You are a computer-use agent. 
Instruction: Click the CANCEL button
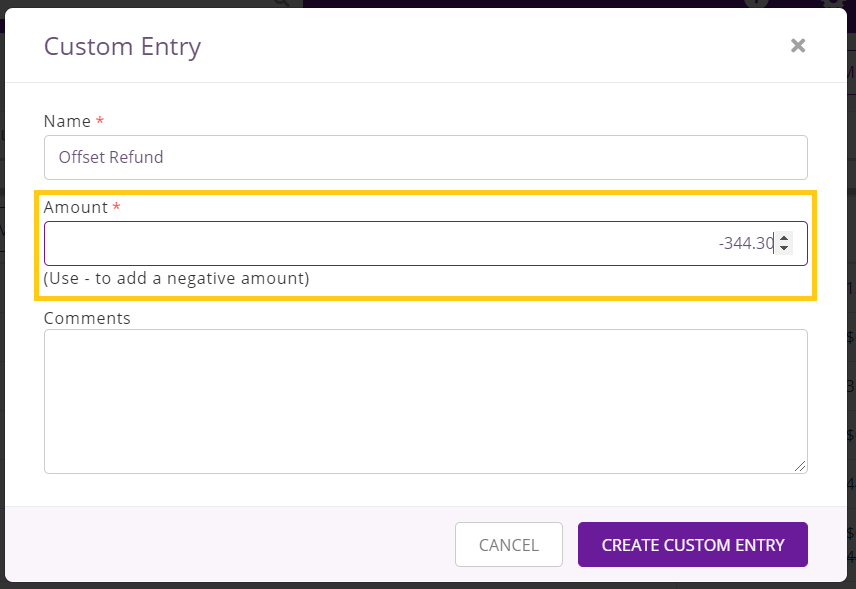click(509, 544)
